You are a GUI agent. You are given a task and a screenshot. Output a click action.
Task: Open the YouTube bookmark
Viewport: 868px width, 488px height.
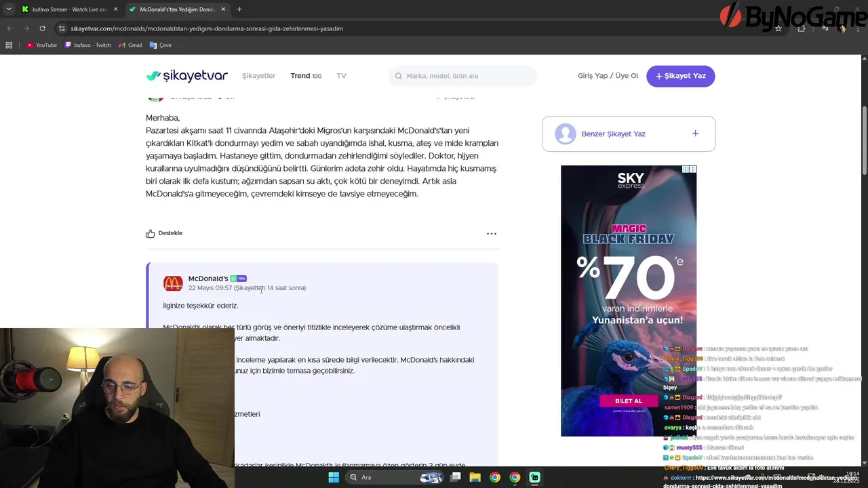click(41, 45)
